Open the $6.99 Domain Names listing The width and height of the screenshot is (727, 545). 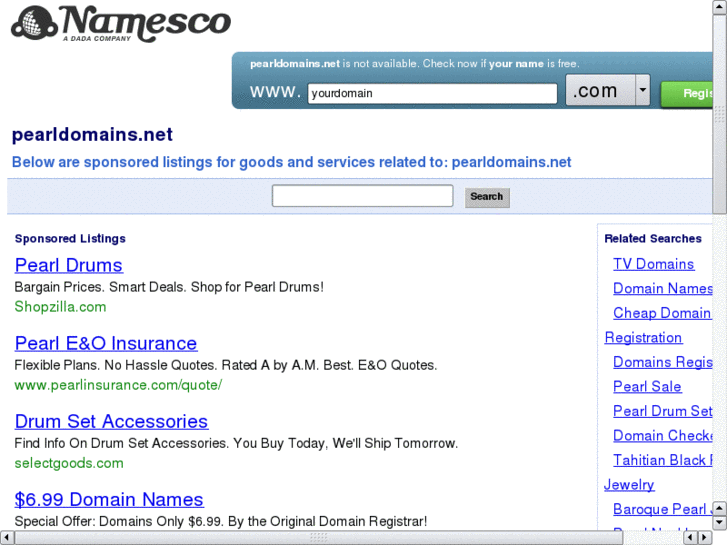(109, 500)
